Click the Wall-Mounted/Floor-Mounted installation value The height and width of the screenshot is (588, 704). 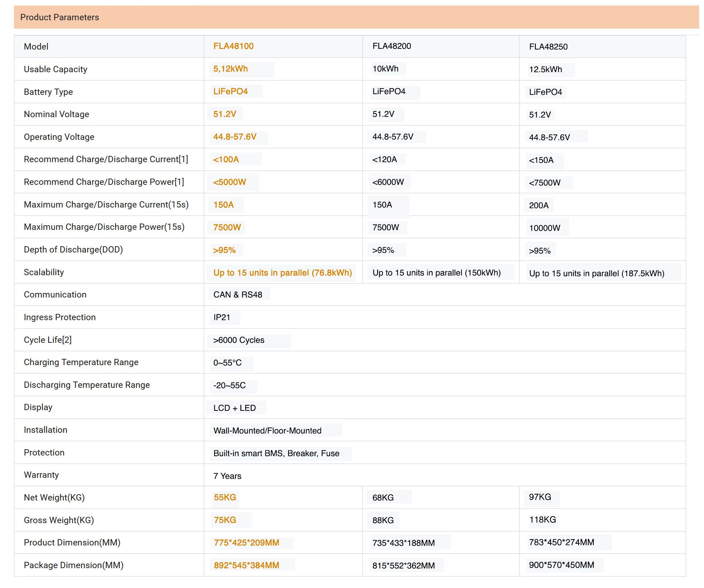[x=267, y=431]
